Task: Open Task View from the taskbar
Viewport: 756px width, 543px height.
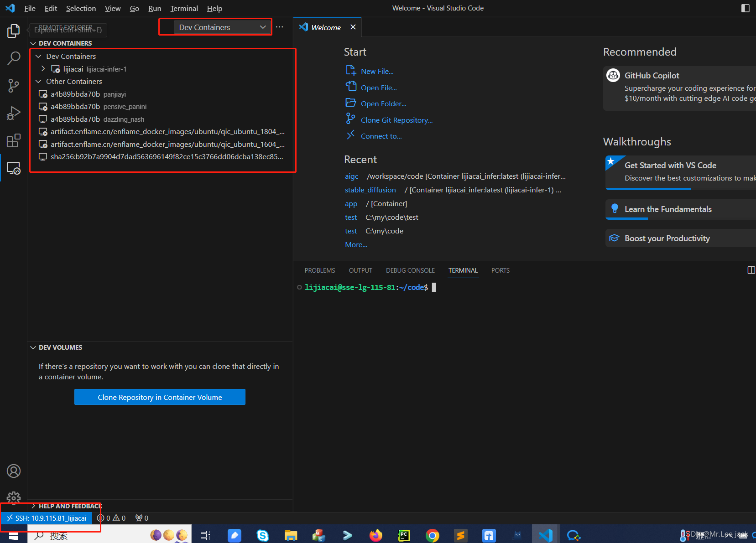Action: point(205,535)
